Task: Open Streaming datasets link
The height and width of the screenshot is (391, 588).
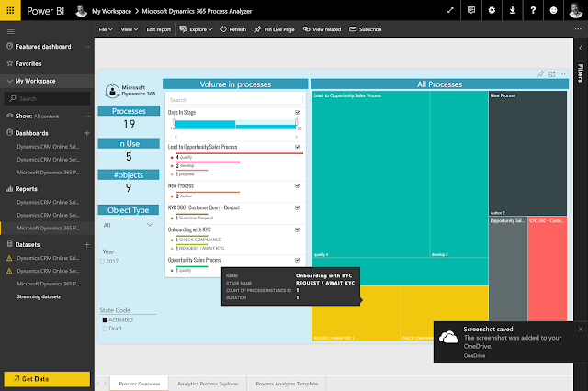Action: tap(39, 296)
